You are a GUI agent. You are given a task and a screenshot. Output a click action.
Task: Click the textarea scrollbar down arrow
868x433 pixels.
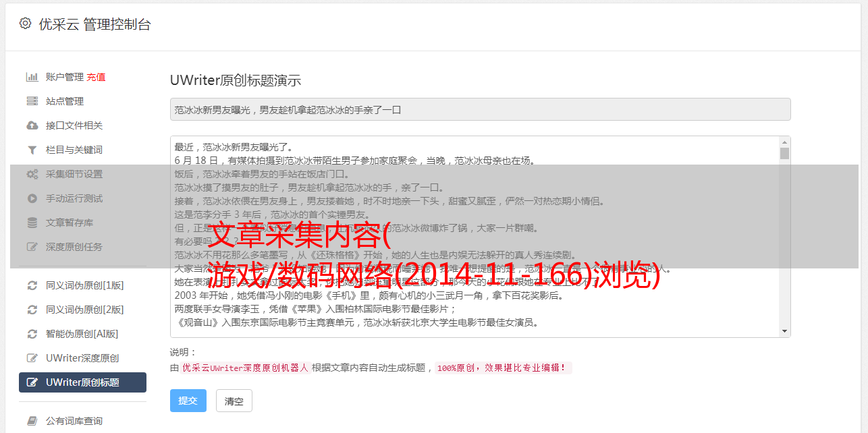(x=784, y=331)
